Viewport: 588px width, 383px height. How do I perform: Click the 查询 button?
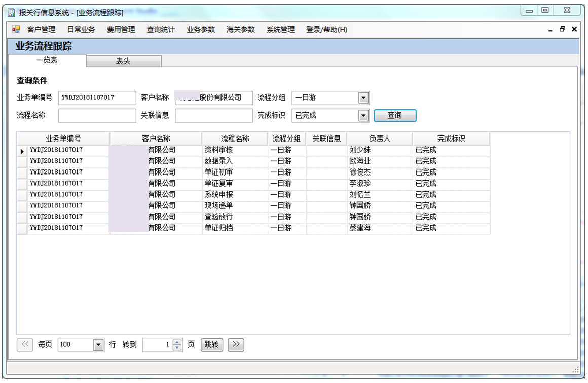click(x=395, y=116)
